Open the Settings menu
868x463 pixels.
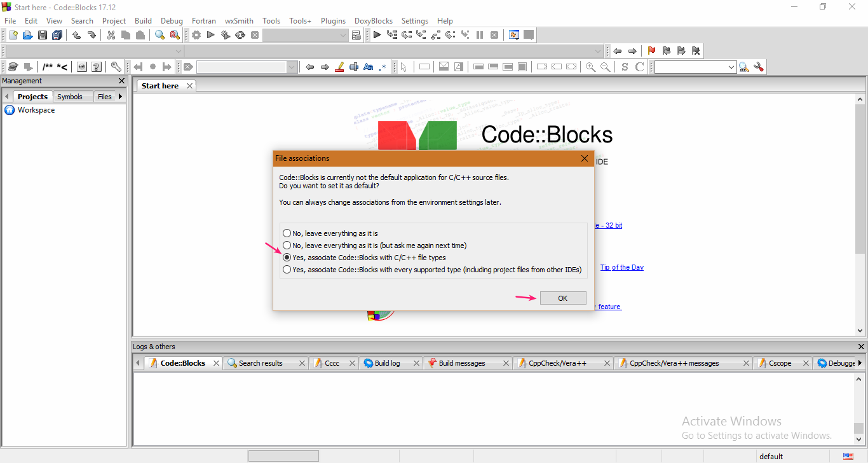coord(414,20)
